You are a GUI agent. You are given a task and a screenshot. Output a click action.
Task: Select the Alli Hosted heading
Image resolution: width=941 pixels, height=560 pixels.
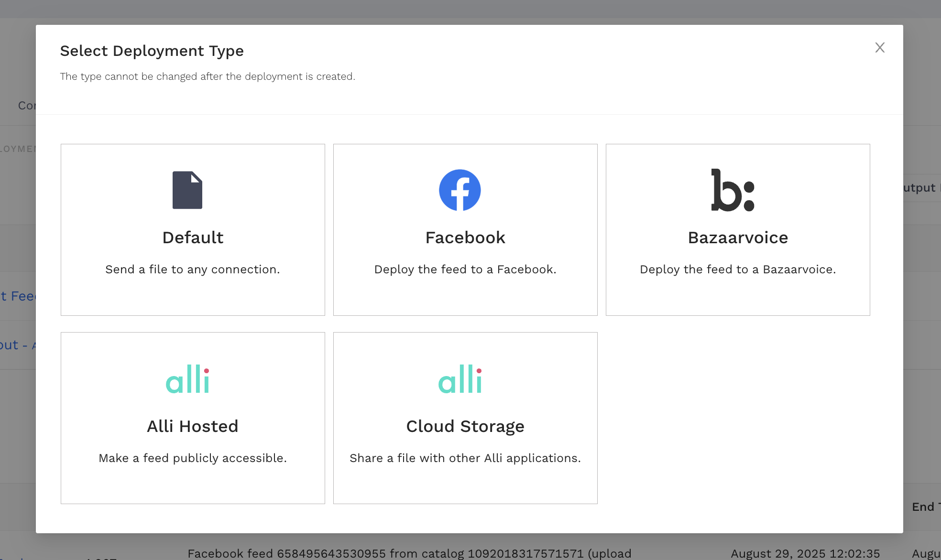193,426
